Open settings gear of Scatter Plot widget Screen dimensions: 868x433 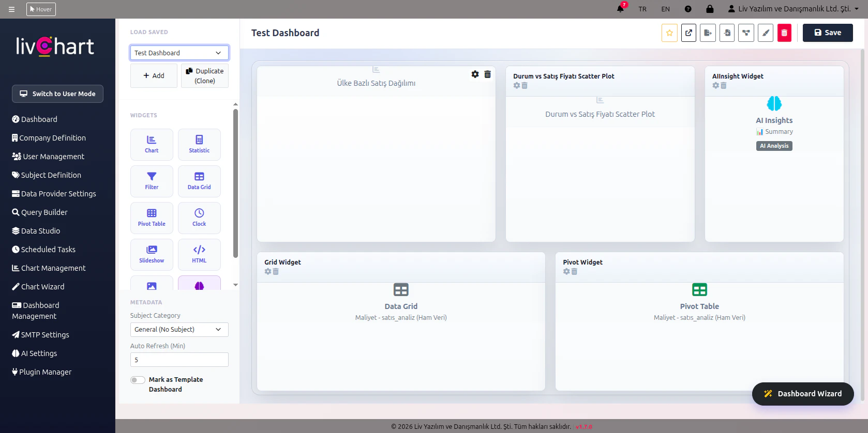click(516, 85)
